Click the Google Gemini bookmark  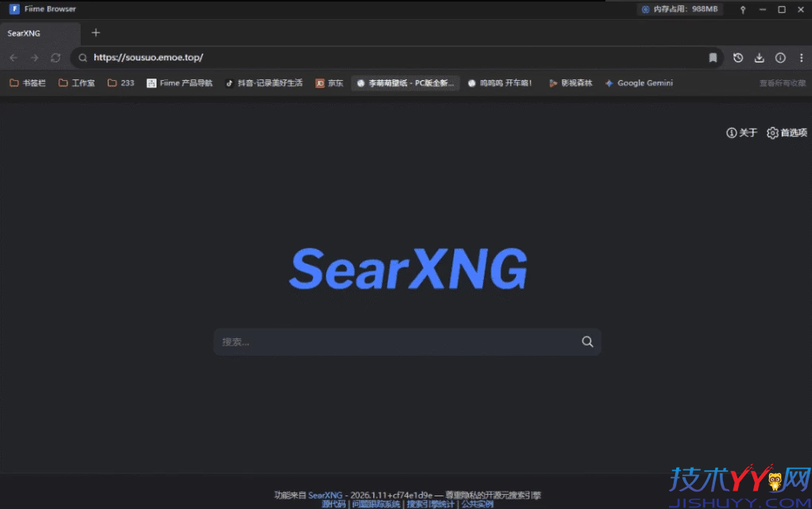[x=639, y=83]
